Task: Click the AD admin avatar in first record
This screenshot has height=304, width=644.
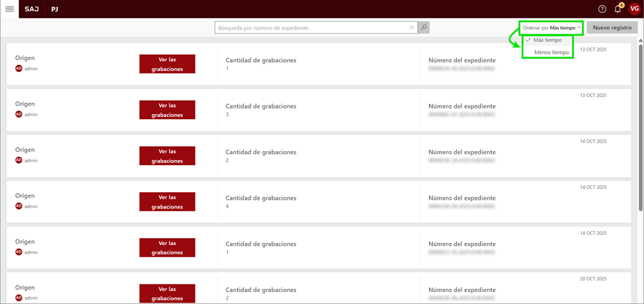Action: [19, 69]
